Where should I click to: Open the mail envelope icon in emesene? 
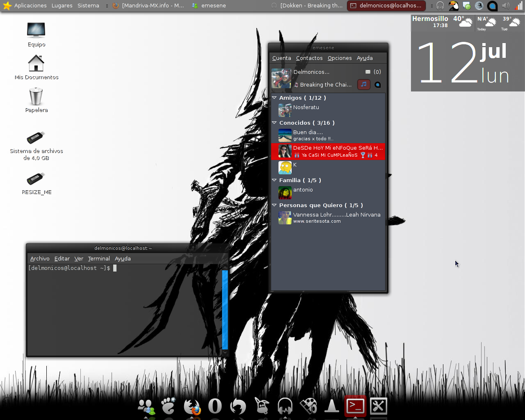[368, 72]
